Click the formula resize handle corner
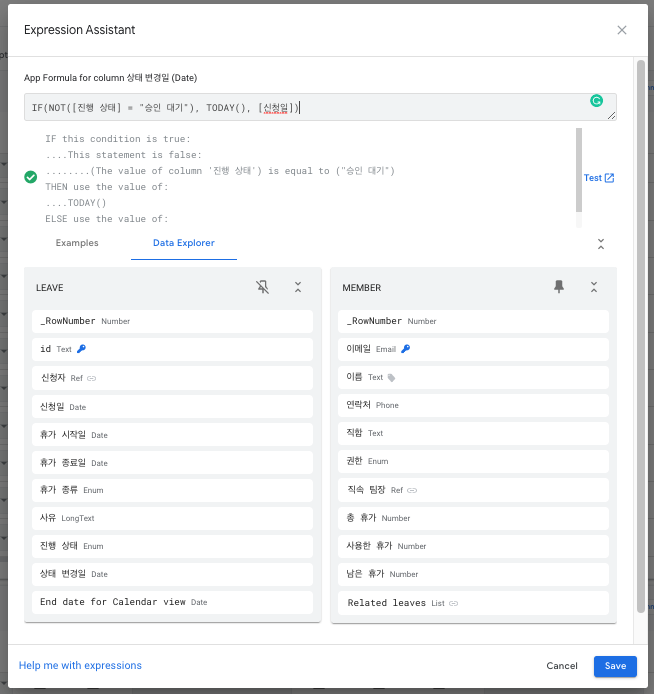Viewport: 654px width, 694px height. (611, 116)
